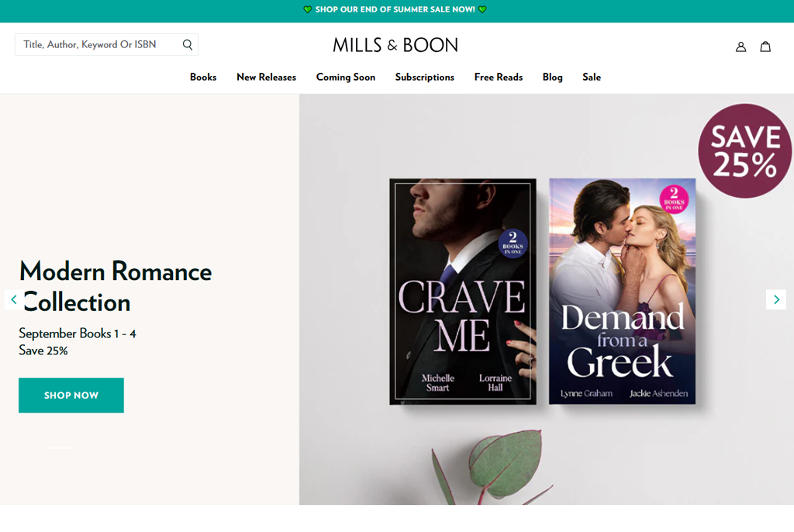The height and width of the screenshot is (532, 794).
Task: Click the SHOP NOW button
Action: [71, 396]
